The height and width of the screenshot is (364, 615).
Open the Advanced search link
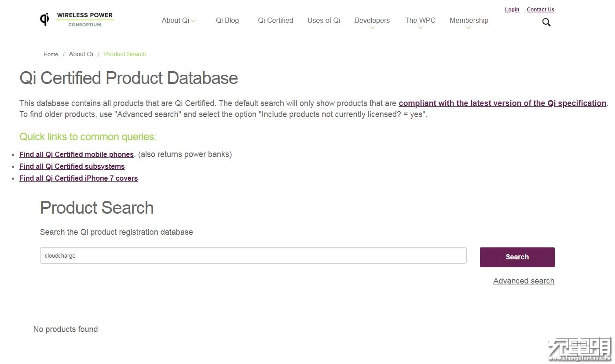click(x=524, y=281)
